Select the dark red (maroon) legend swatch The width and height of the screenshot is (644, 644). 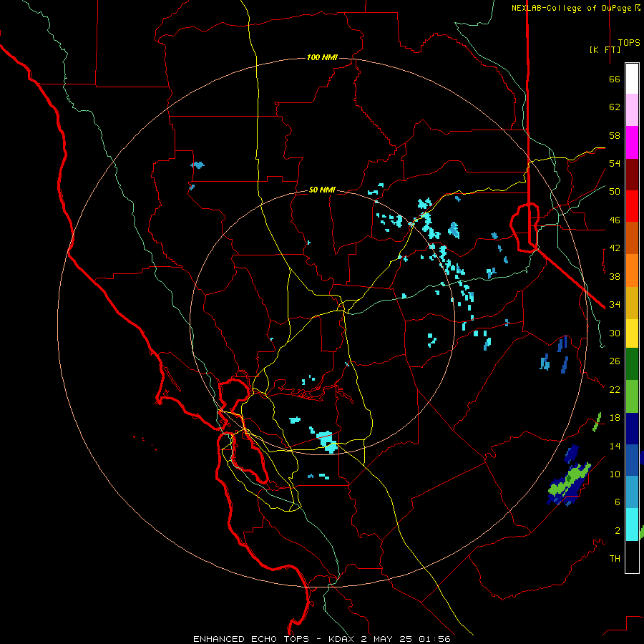(632, 174)
